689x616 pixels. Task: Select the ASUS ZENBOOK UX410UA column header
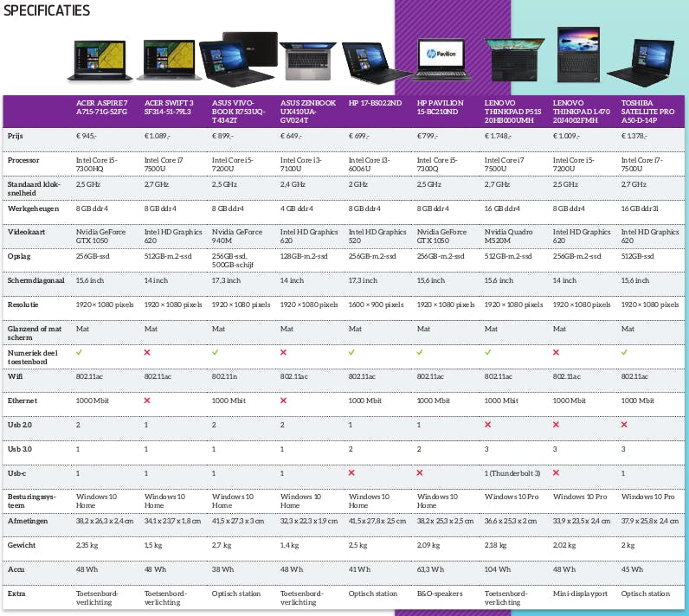tap(308, 112)
